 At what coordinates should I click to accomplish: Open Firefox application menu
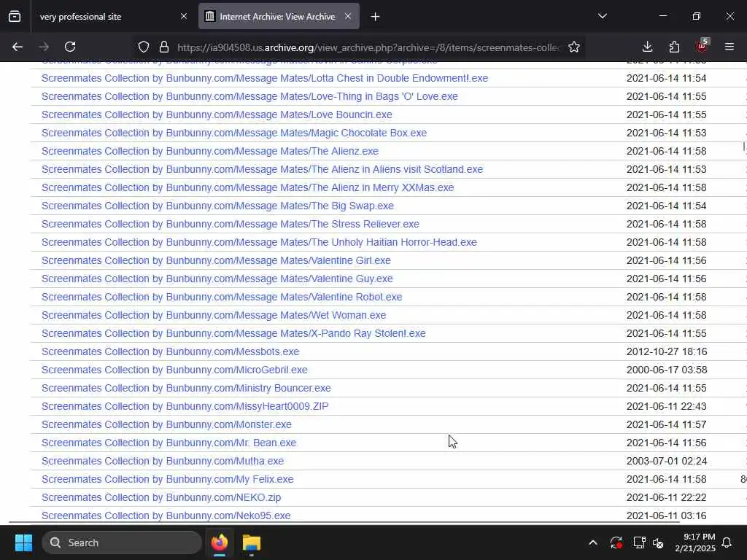point(729,47)
